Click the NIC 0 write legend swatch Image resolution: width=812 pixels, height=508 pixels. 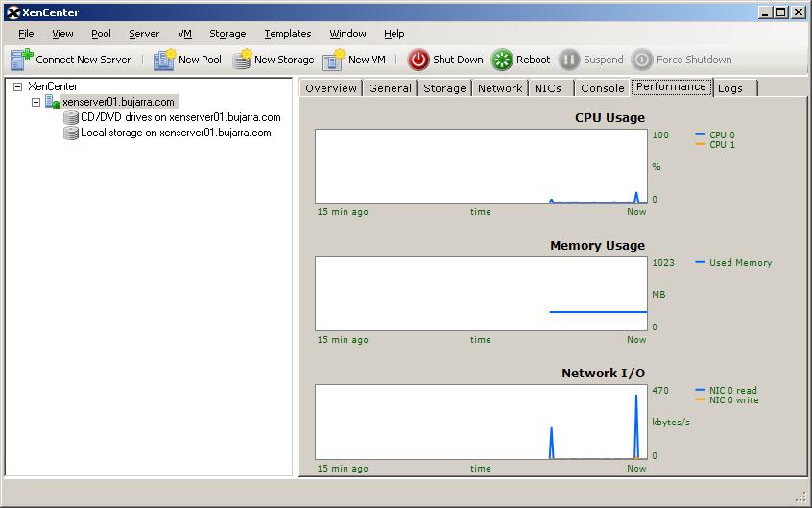[x=700, y=399]
